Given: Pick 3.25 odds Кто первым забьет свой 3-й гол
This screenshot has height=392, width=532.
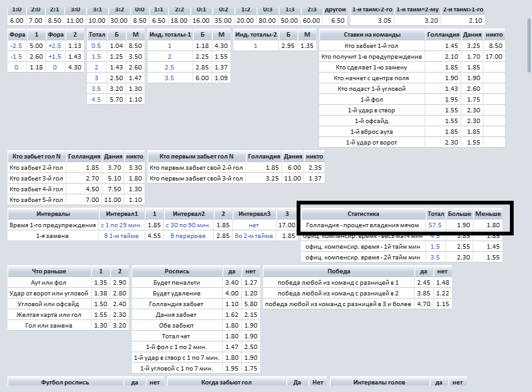Looking at the screenshot, I should (272, 179).
